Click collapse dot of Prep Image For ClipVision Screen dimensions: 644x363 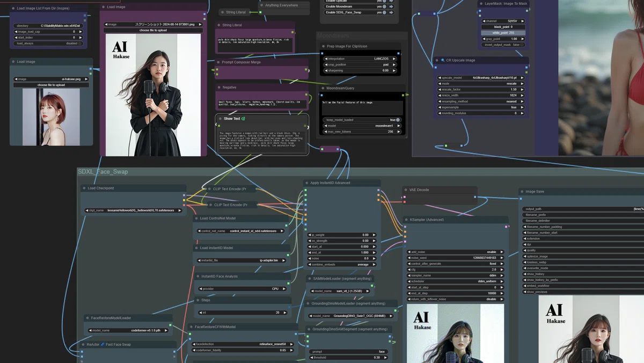click(324, 46)
